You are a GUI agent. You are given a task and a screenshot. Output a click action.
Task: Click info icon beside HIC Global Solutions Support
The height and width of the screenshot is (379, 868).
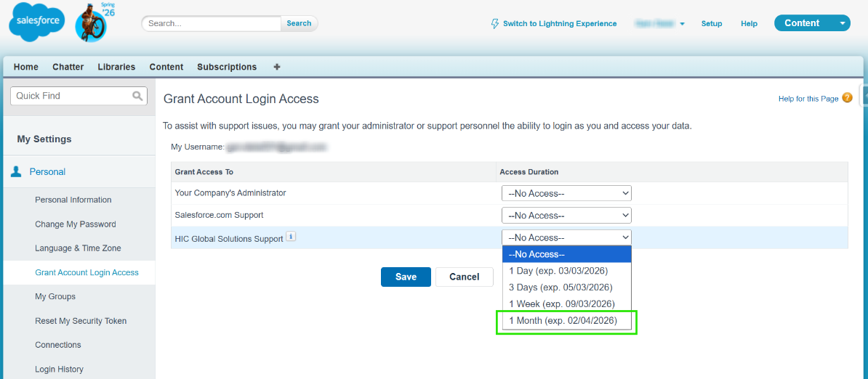pyautogui.click(x=291, y=237)
